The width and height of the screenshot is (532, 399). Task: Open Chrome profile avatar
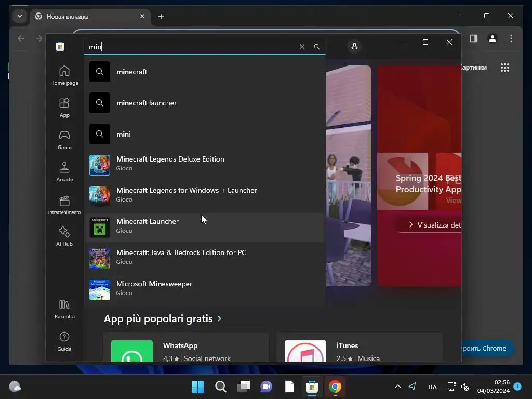click(x=493, y=38)
